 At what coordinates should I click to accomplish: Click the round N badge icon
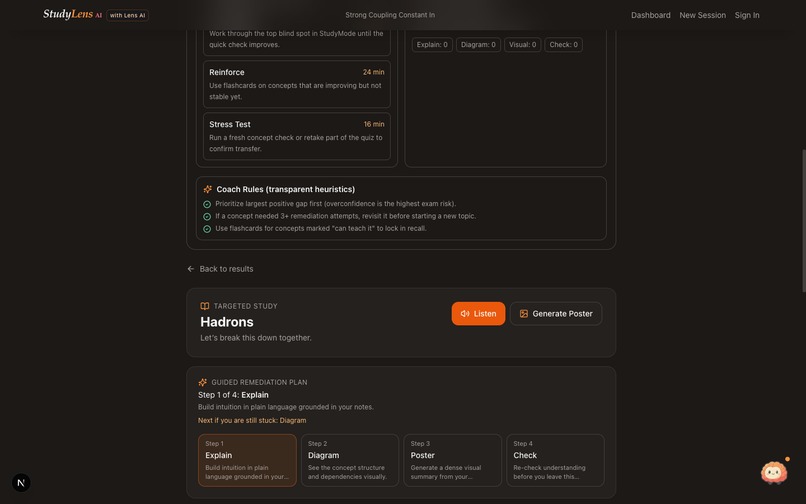pyautogui.click(x=21, y=482)
